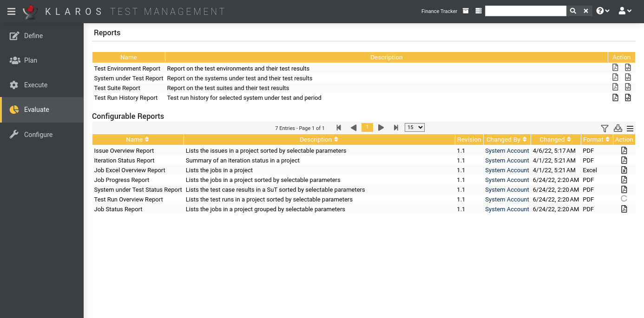Open the archive icon in top bar
Image resolution: width=644 pixels, height=318 pixels.
465,10
